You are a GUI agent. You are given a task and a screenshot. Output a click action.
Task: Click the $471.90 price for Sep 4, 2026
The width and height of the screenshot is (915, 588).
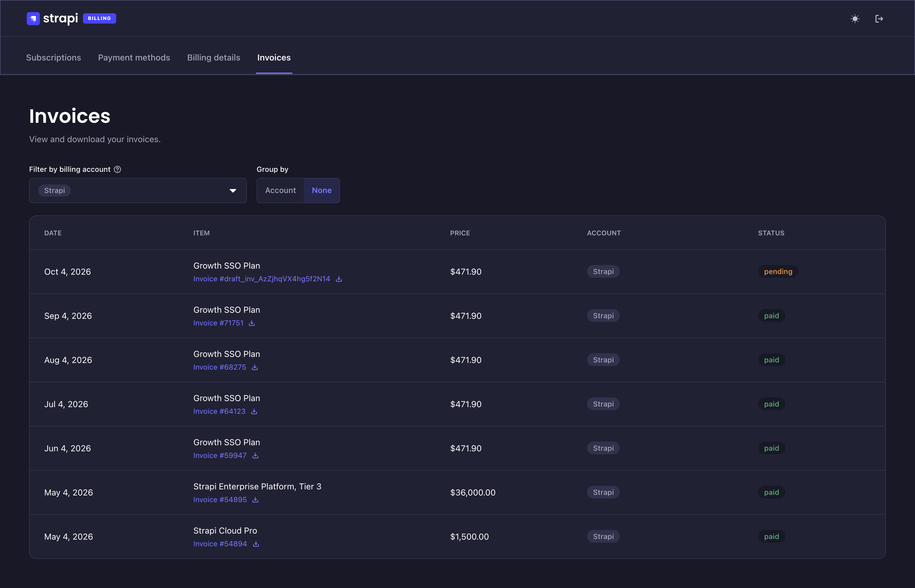[466, 316]
